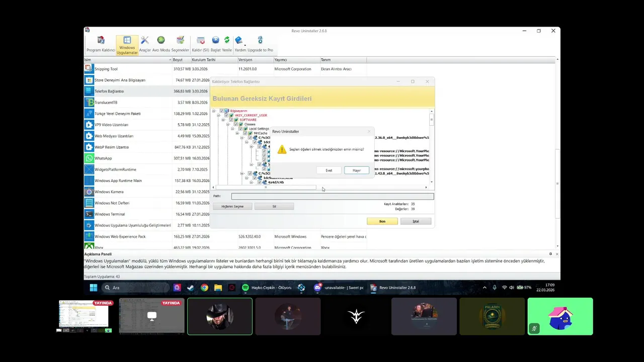The image size is (644, 362).
Task: Select the WhatsApp app icon in list
Action: point(89,158)
